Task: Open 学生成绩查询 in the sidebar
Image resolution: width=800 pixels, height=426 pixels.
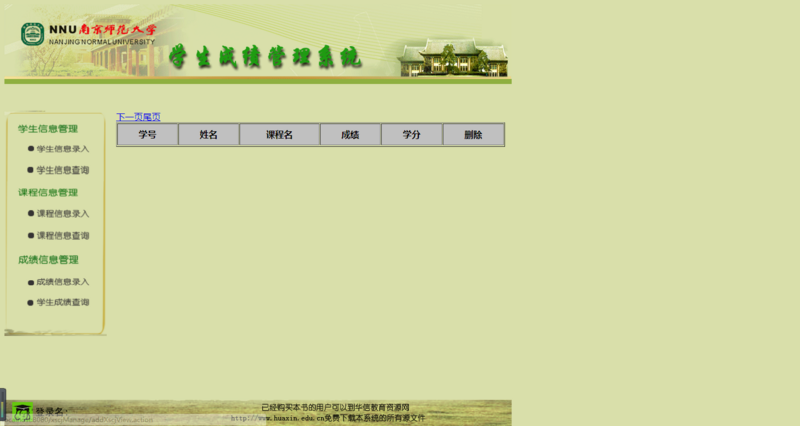Action: click(63, 303)
